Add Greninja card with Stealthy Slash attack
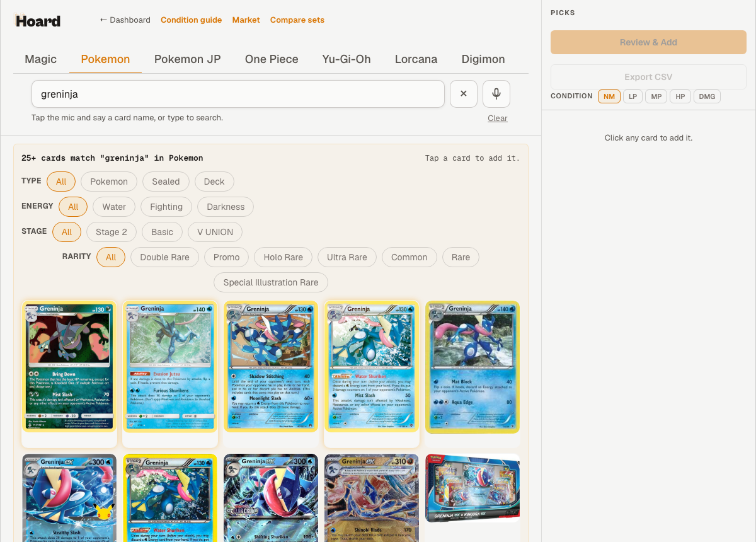The image size is (756, 542). click(69, 498)
